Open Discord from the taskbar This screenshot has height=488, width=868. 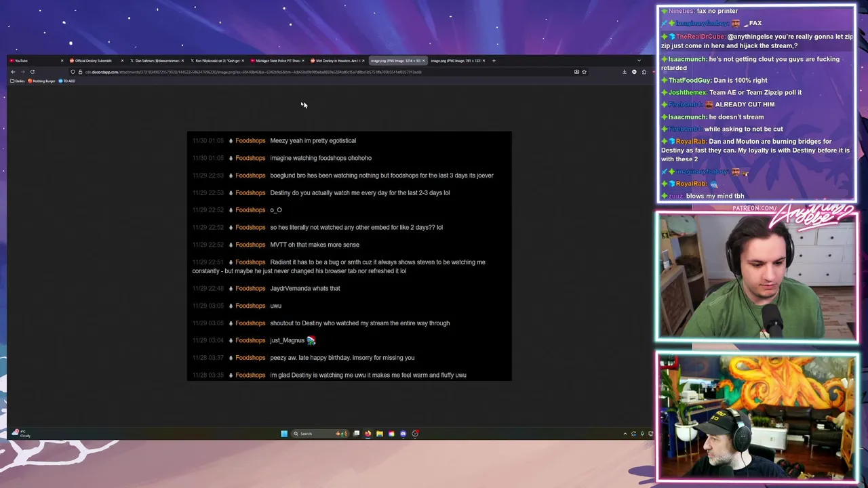(x=403, y=434)
